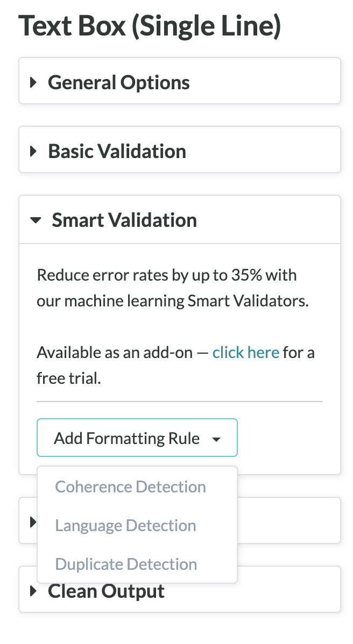353x644 pixels.
Task: Click the Smart Validation header label
Action: click(x=124, y=219)
